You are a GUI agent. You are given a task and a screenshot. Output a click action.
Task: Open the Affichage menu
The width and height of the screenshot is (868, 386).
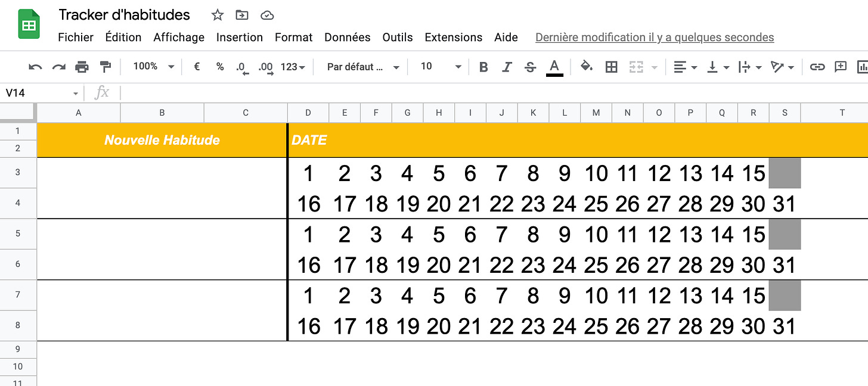[x=179, y=37]
